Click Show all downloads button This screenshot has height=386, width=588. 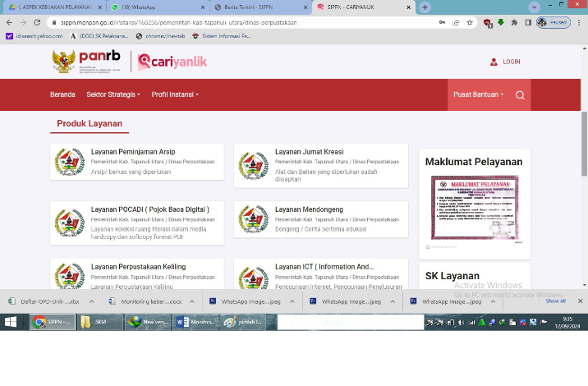pos(556,301)
